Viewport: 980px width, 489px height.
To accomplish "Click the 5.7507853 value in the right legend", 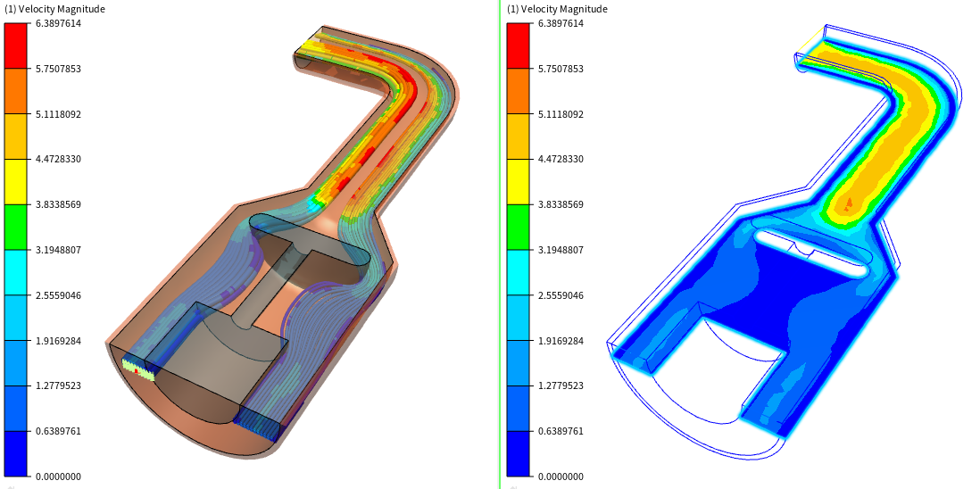I will [x=561, y=69].
